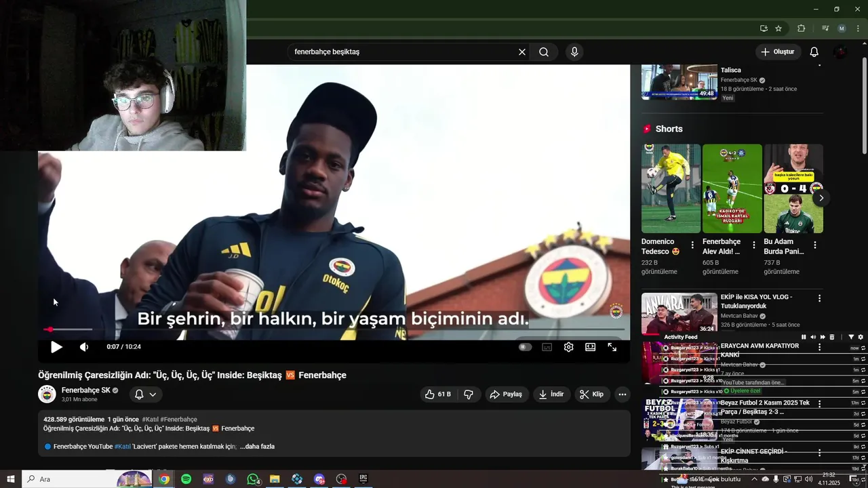Open 'EKİP ile KISA YOL VLOG' video title

756,302
